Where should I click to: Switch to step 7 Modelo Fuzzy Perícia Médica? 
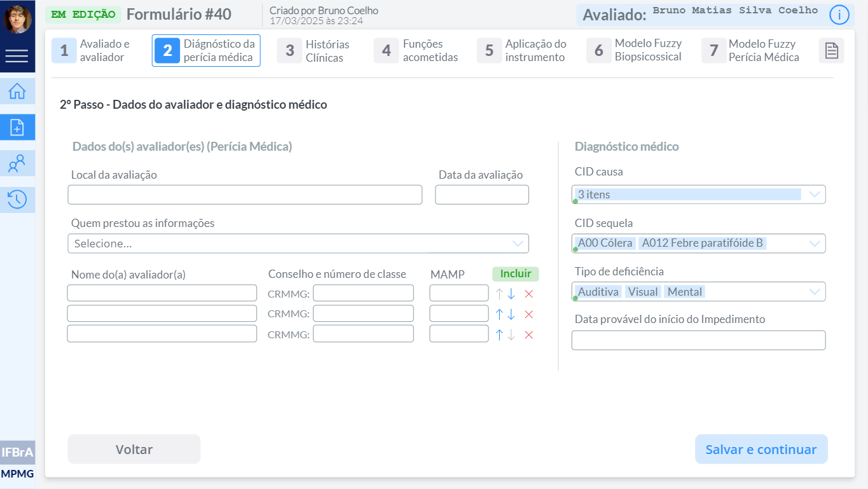pyautogui.click(x=750, y=51)
